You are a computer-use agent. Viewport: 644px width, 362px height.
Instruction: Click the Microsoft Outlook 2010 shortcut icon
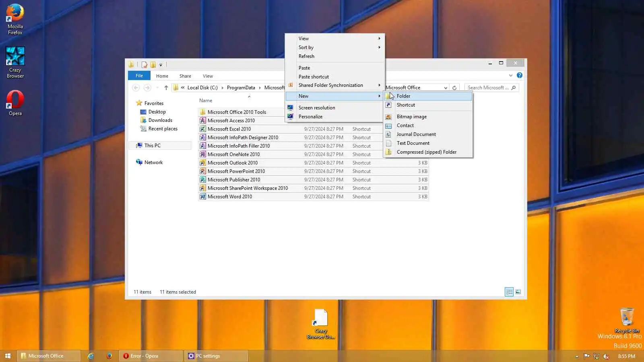(203, 163)
